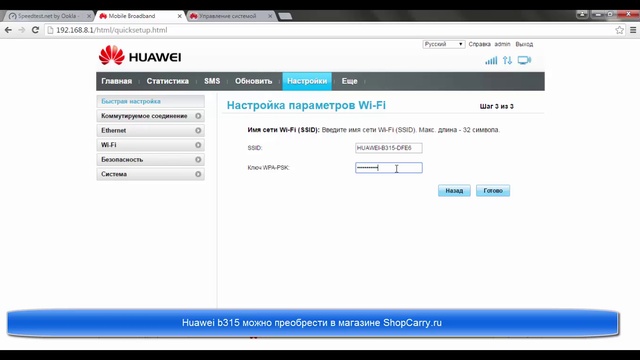
Task: Click the data transfer arrows icon
Action: pos(507,60)
